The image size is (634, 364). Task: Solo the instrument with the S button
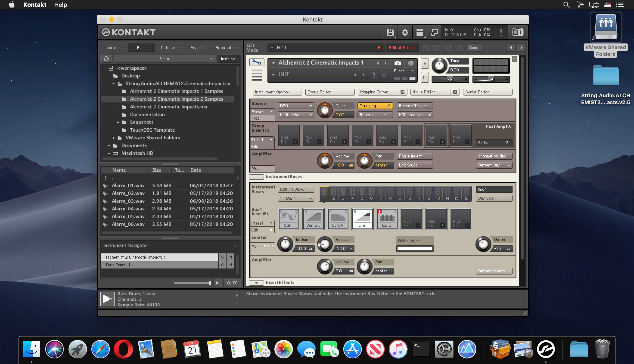coord(425,63)
